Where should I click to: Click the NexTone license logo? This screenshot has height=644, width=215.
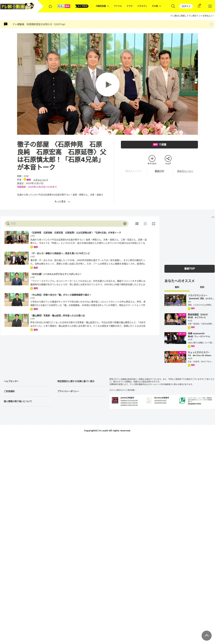click(x=149, y=400)
